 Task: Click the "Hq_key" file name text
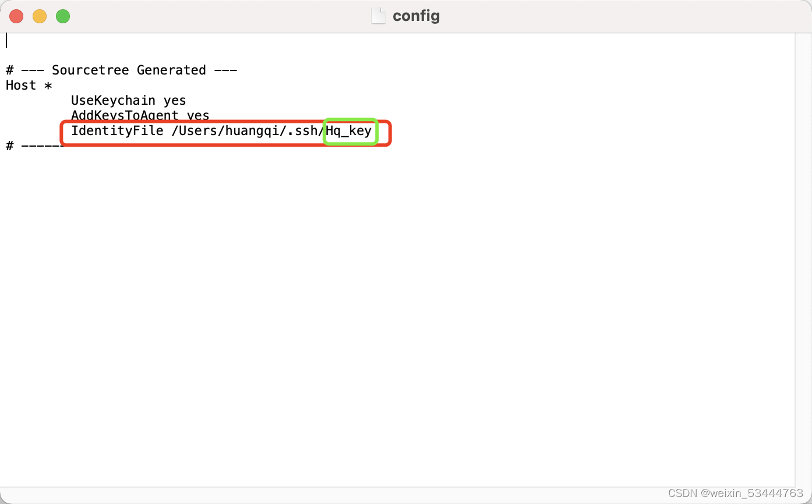(348, 130)
